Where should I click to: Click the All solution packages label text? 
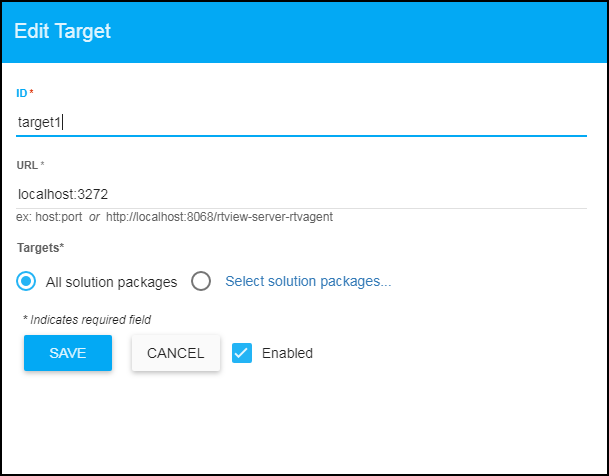pos(111,282)
